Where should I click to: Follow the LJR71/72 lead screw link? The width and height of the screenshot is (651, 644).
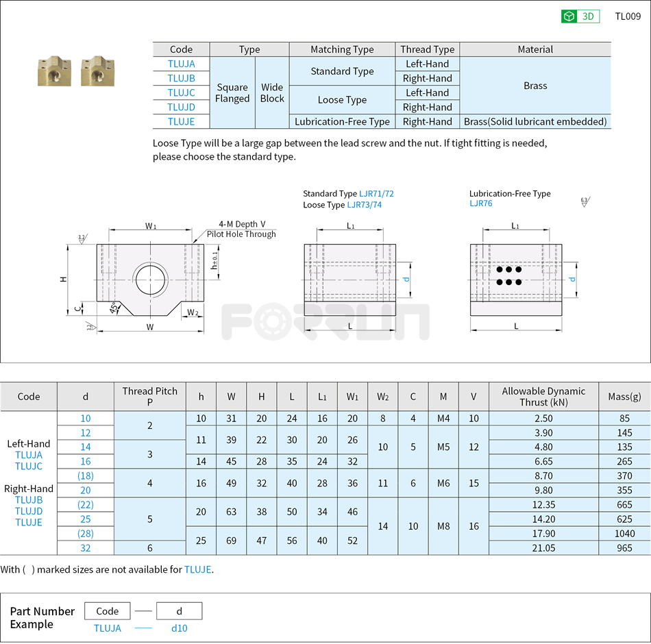376,193
